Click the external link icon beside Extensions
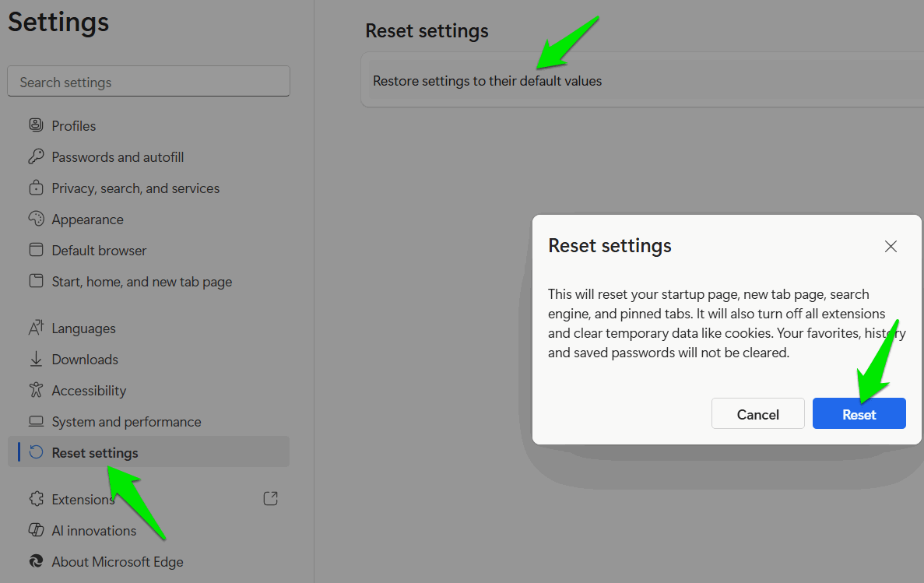924x583 pixels. coord(270,499)
